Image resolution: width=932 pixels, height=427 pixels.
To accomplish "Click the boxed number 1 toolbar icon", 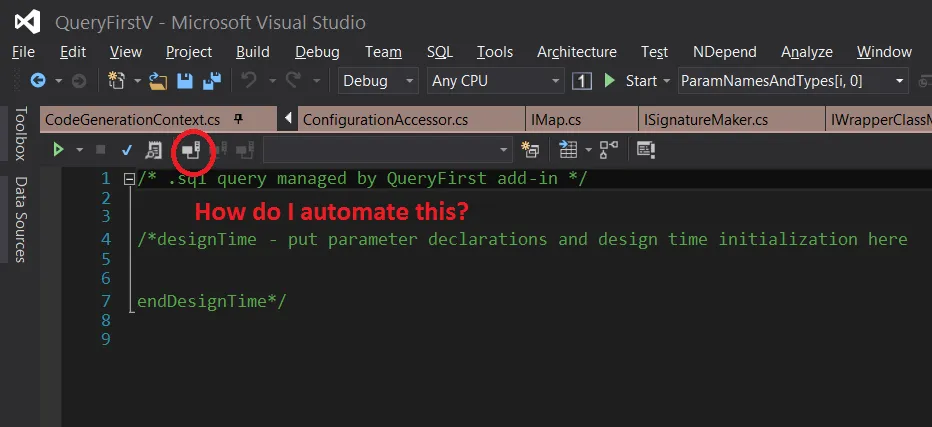I will (x=582, y=81).
